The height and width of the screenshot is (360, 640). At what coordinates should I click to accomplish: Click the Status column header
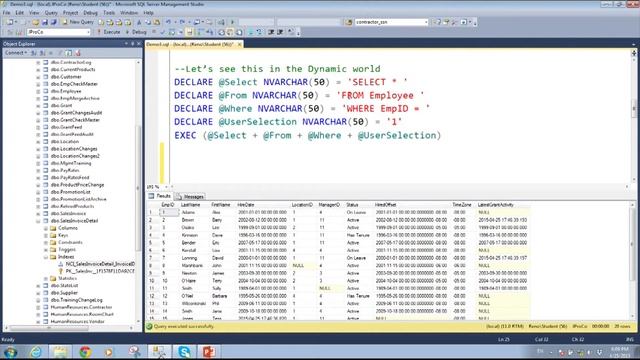tap(352, 205)
